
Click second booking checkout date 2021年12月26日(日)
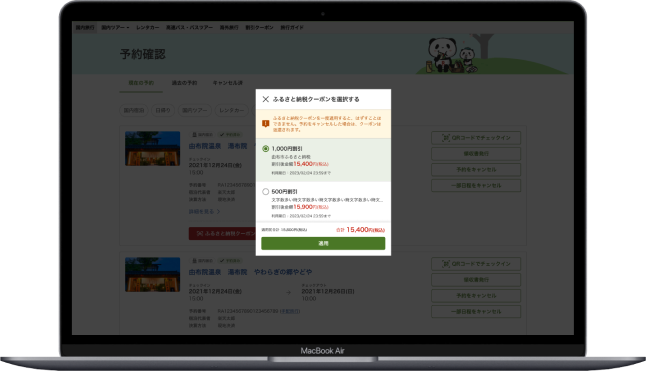pos(328,292)
